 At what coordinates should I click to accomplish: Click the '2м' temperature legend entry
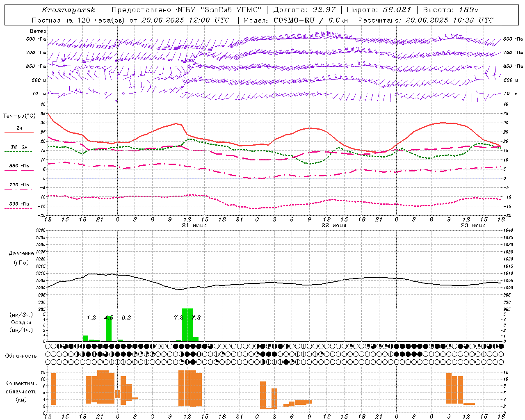[x=19, y=128]
